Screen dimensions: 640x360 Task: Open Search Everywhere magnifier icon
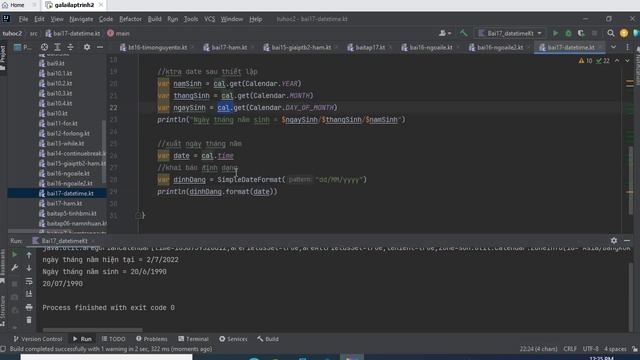tap(611, 33)
